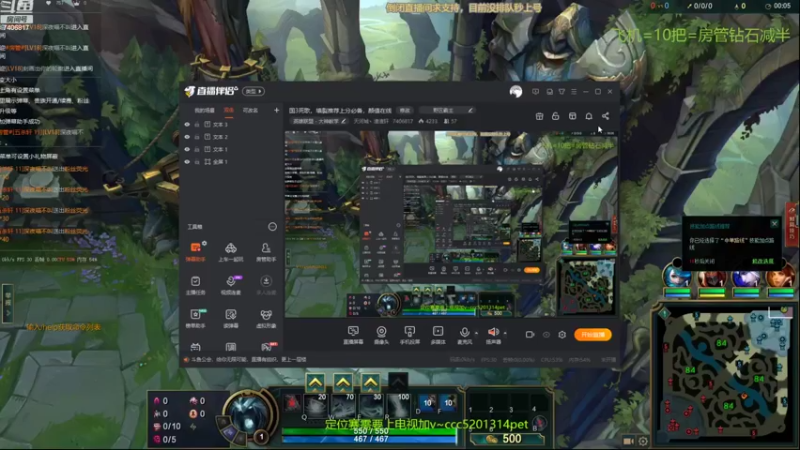This screenshot has width=800, height=450.
Task: Add a multimedia source
Action: 438,335
